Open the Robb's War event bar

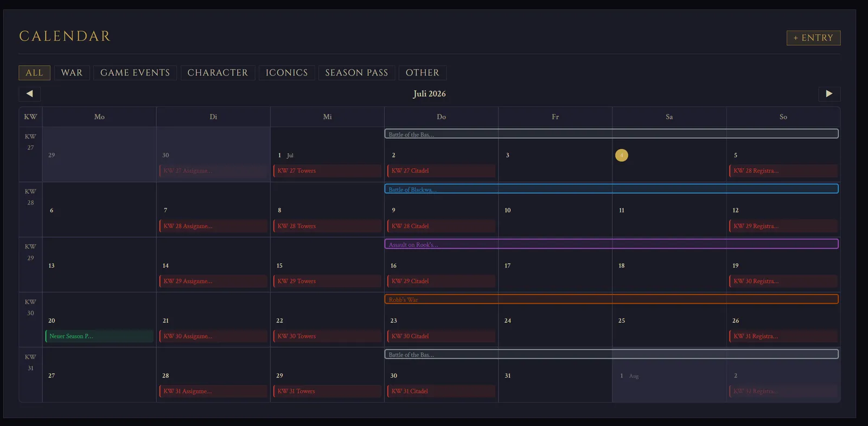tap(611, 299)
